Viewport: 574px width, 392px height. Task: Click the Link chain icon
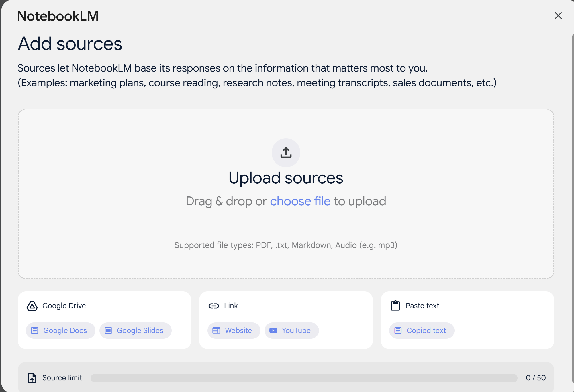click(214, 306)
